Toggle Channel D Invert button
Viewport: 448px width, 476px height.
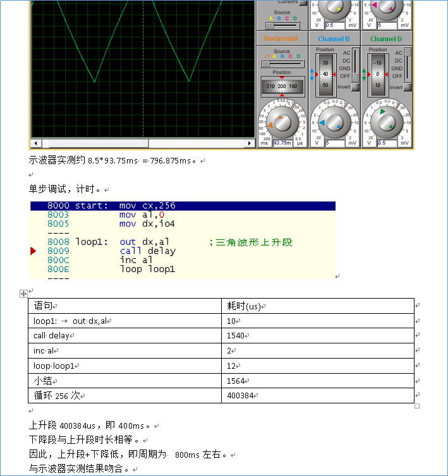point(408,87)
